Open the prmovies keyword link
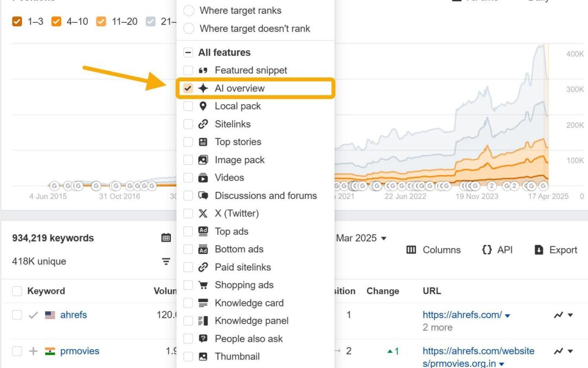This screenshot has height=368, width=588. tap(79, 351)
